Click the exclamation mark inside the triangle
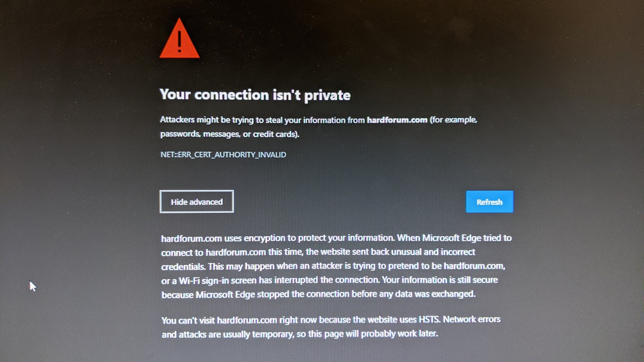This screenshot has width=644, height=362. click(179, 42)
